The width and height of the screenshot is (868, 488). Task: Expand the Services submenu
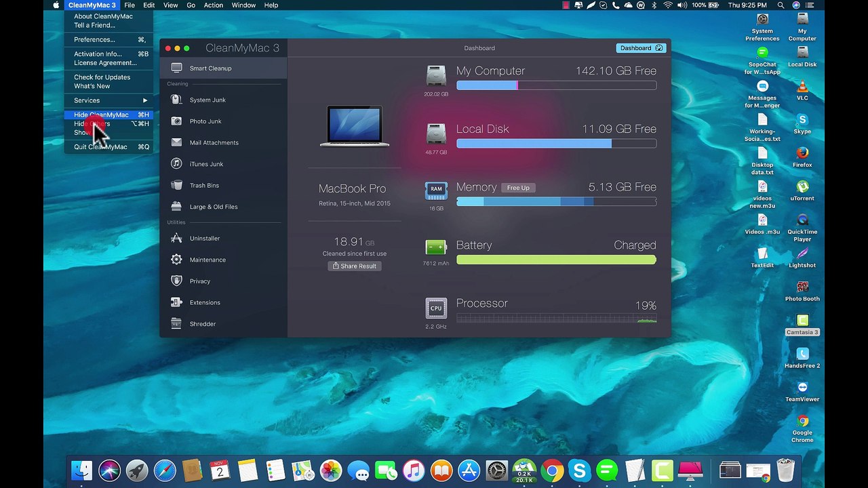(x=108, y=100)
